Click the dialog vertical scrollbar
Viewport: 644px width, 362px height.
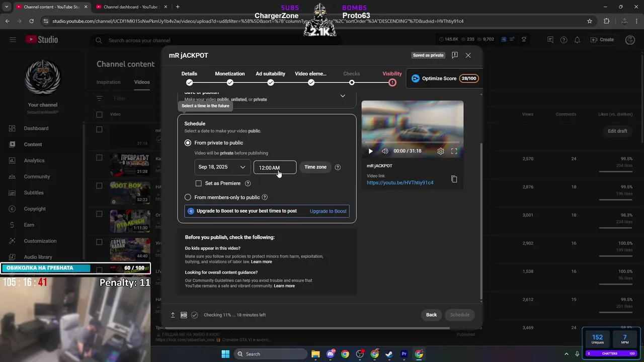click(481, 221)
